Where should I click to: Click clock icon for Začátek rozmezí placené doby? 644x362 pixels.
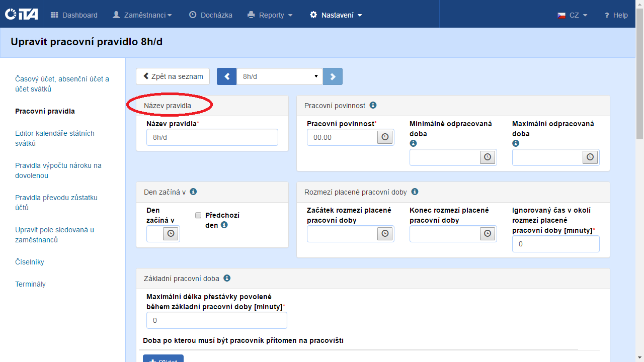385,234
